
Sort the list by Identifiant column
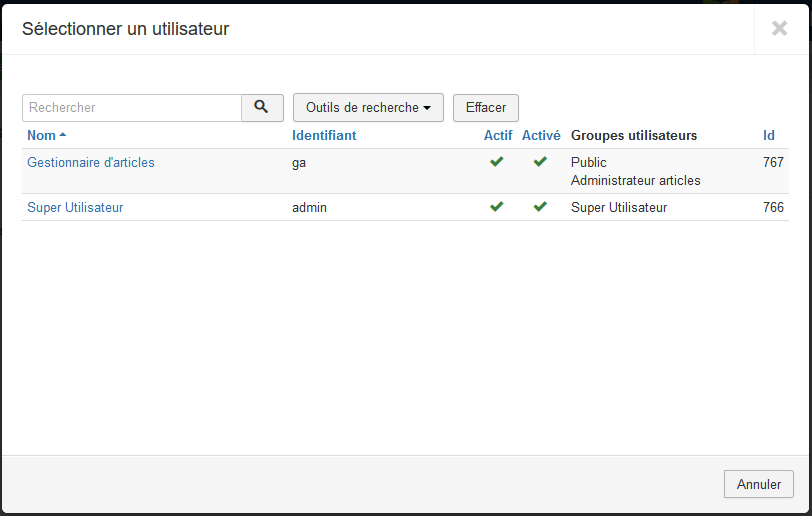[324, 135]
